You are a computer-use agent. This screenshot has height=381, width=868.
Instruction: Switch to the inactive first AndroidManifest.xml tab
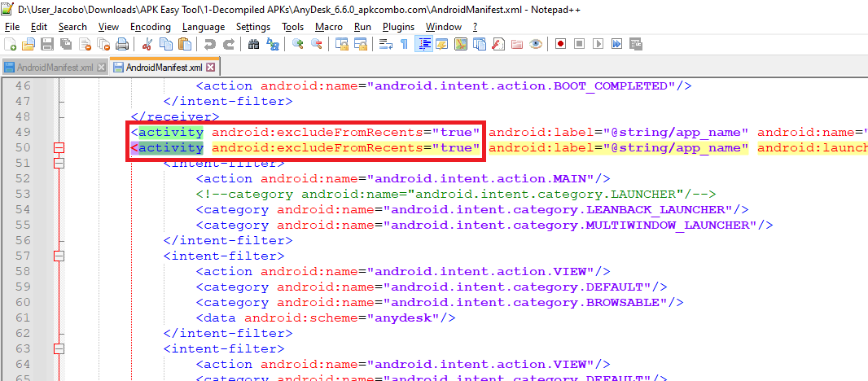point(55,68)
